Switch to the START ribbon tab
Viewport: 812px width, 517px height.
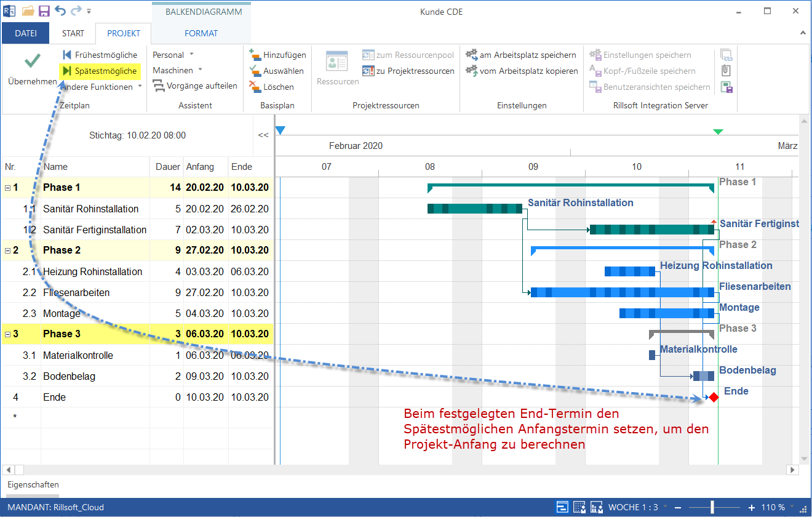coord(73,33)
